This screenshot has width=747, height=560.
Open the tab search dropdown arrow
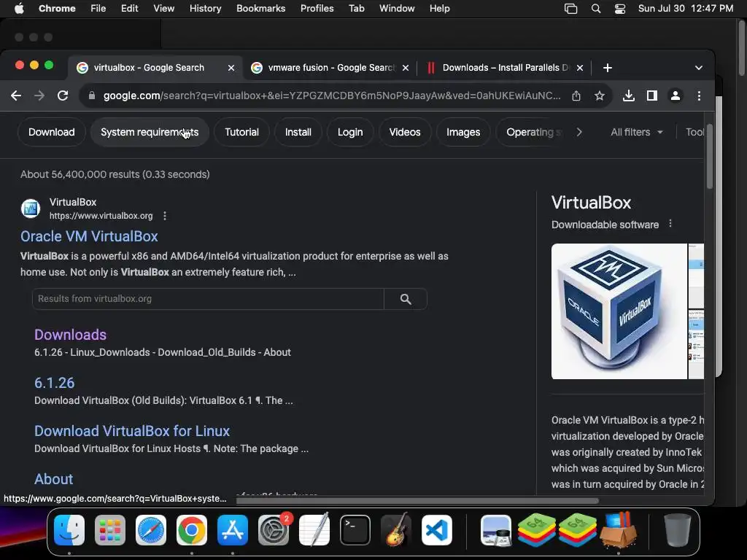pyautogui.click(x=698, y=68)
